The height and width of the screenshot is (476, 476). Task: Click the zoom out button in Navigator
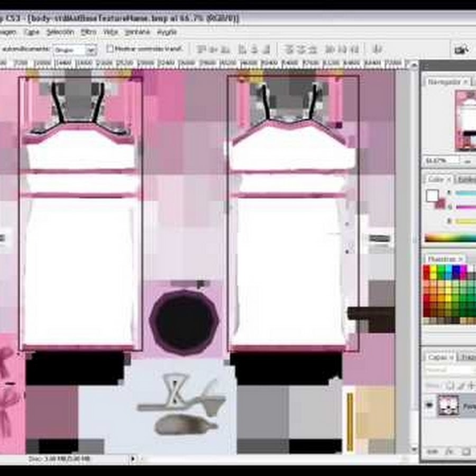coord(468,160)
